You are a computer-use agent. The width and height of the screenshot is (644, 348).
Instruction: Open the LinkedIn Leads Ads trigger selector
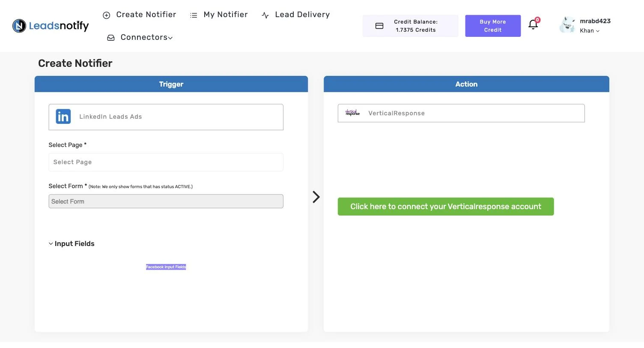[x=166, y=117]
